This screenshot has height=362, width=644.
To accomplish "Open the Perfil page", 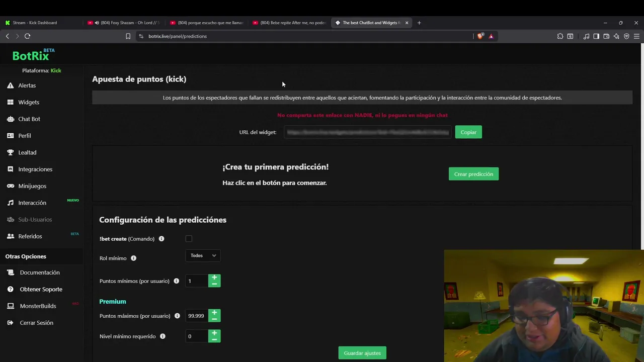I will tap(25, 136).
